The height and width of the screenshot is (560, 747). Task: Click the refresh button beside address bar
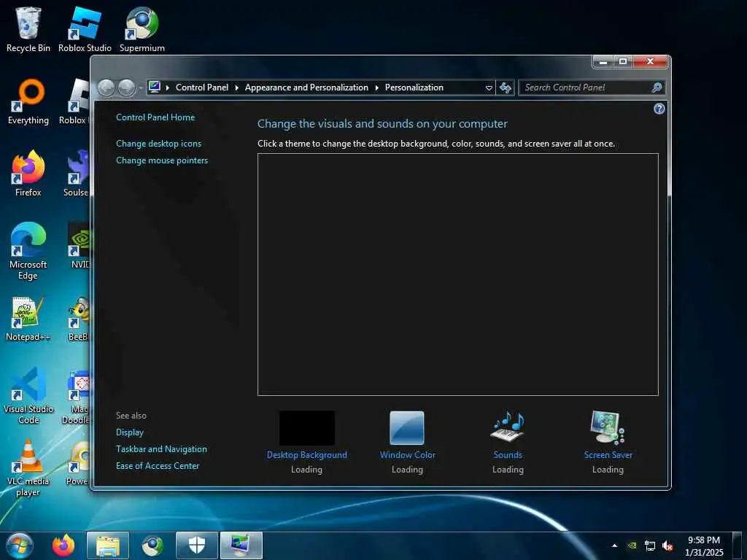[x=505, y=87]
